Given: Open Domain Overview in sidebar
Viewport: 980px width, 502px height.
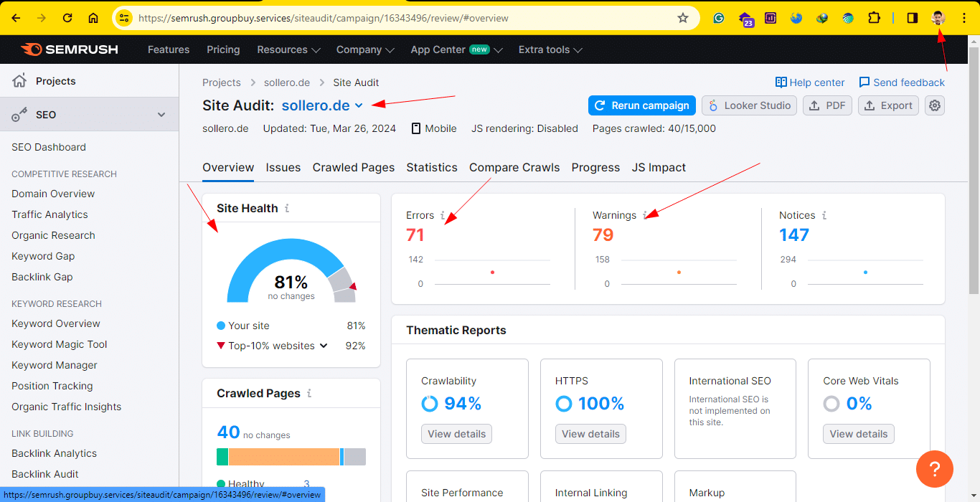Looking at the screenshot, I should 53,194.
